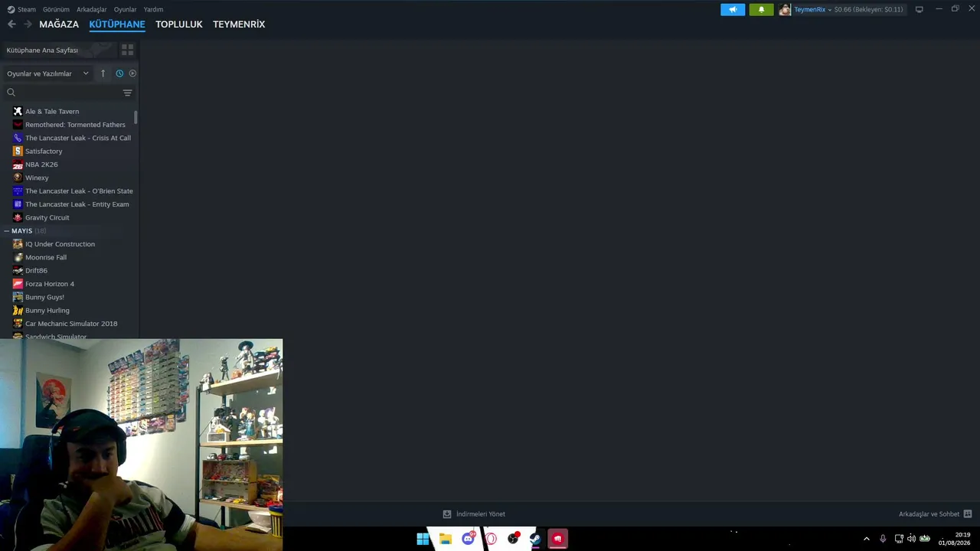Screen dimensions: 980x551
Task: Open the Arkadaşlar menu
Action: (x=92, y=9)
